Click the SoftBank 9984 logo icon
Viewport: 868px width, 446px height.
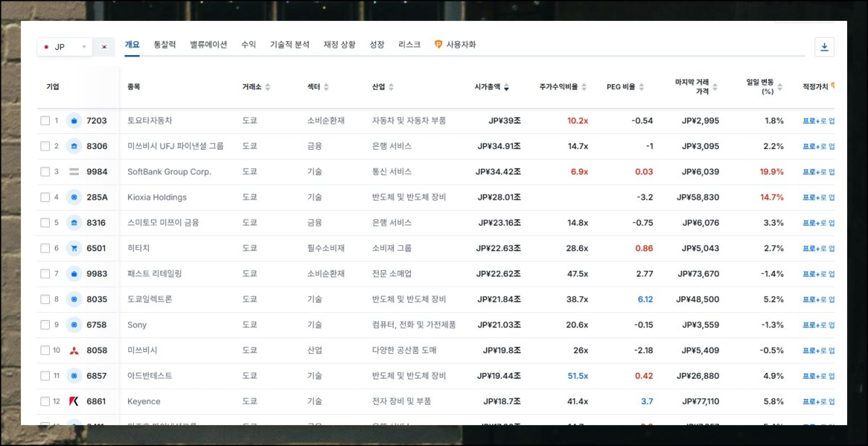74,172
